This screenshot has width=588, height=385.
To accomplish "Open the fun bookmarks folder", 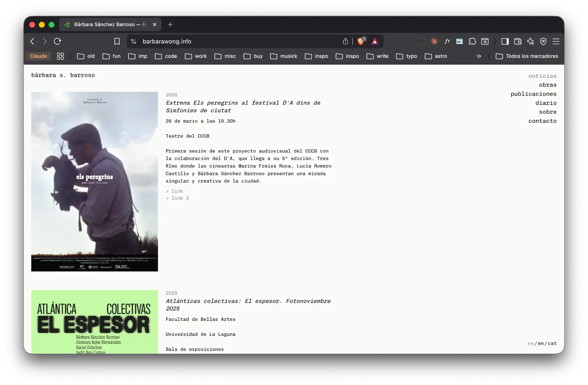I will tap(111, 56).
